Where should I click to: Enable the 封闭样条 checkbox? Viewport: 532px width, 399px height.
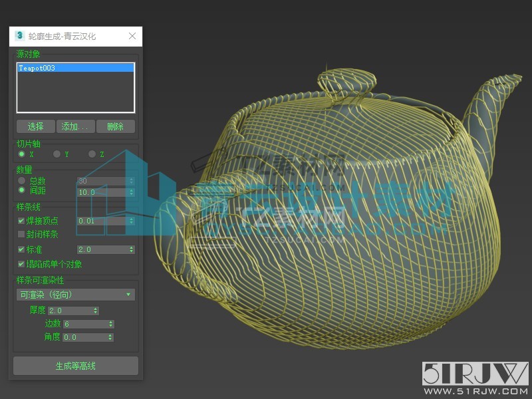tap(21, 234)
